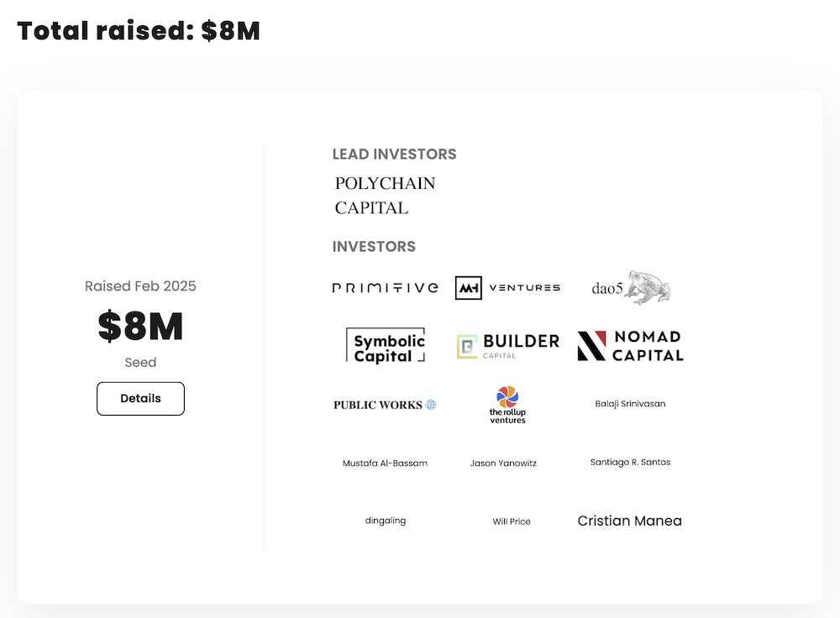Image resolution: width=840 pixels, height=618 pixels.
Task: Click the Details button
Action: [140, 398]
